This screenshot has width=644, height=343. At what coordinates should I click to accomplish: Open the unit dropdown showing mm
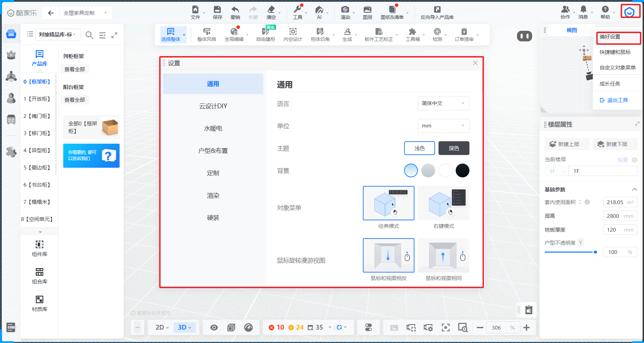tap(443, 126)
